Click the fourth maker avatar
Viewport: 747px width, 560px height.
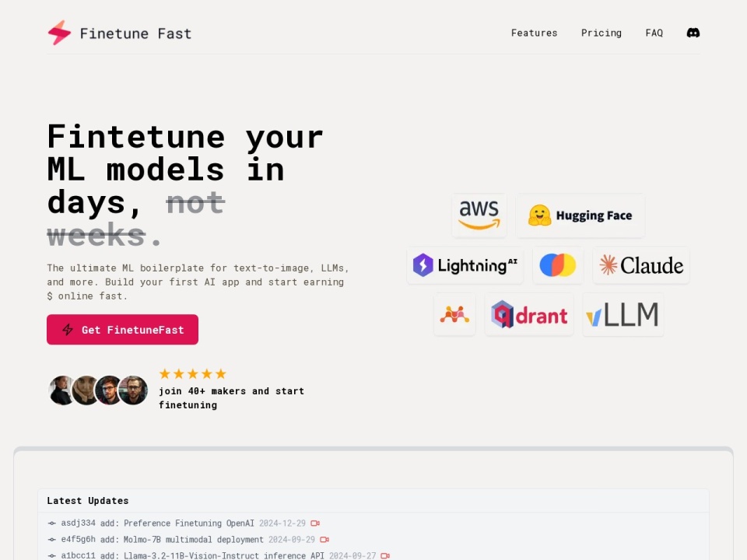133,390
